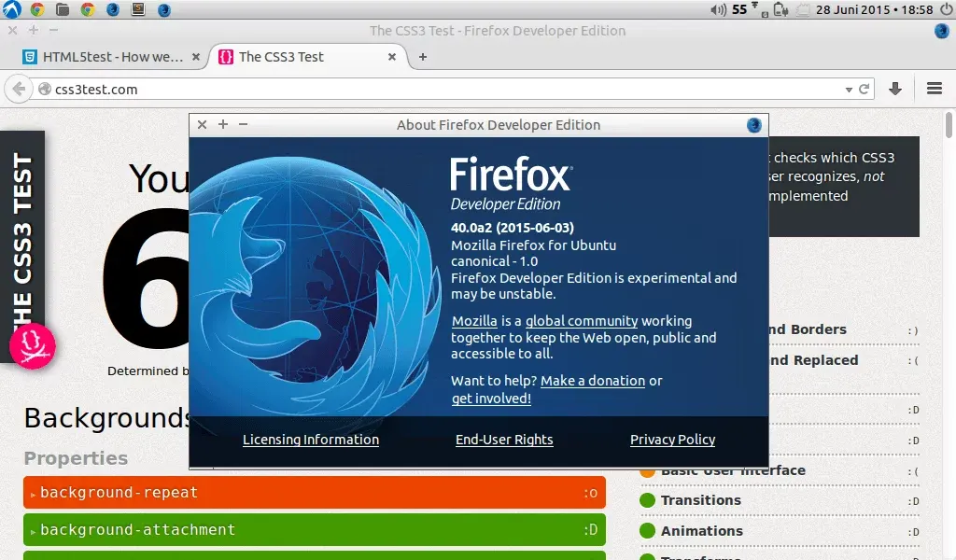Click the back navigation arrow

pyautogui.click(x=18, y=88)
